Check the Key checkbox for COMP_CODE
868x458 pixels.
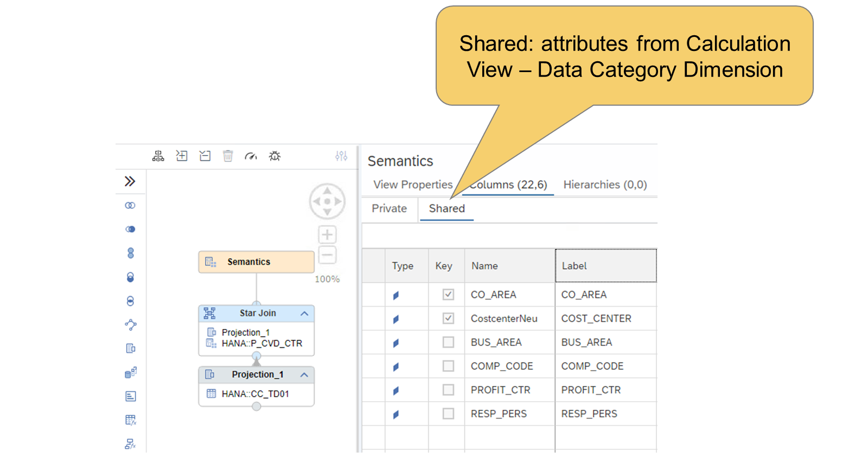coord(448,366)
